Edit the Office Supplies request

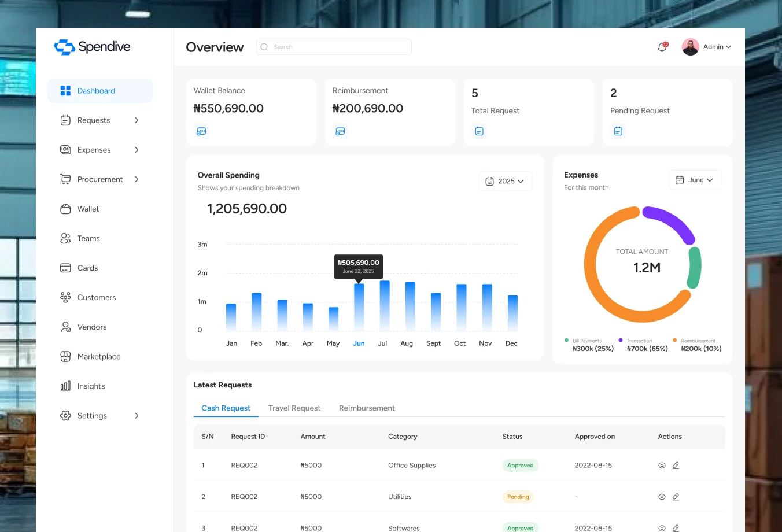pos(676,465)
